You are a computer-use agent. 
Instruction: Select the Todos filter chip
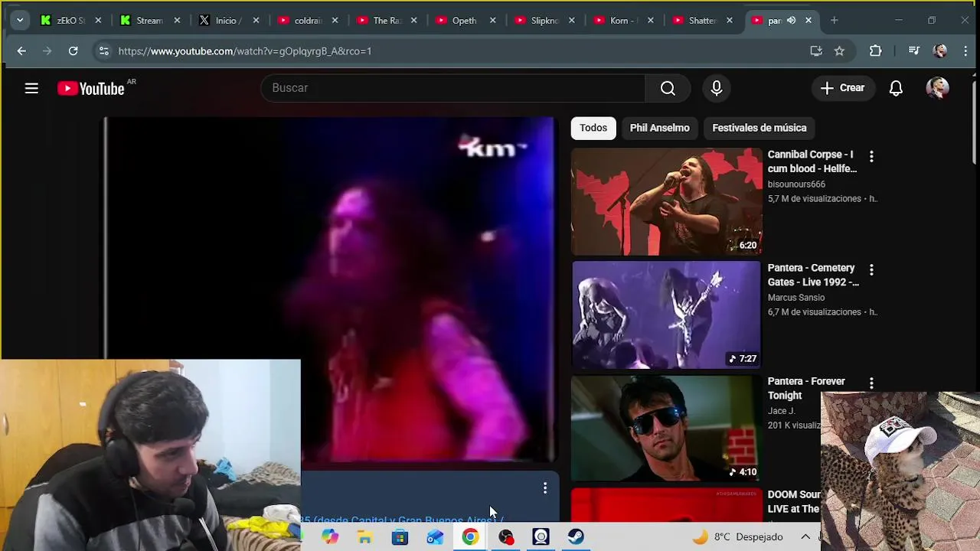[x=593, y=128]
